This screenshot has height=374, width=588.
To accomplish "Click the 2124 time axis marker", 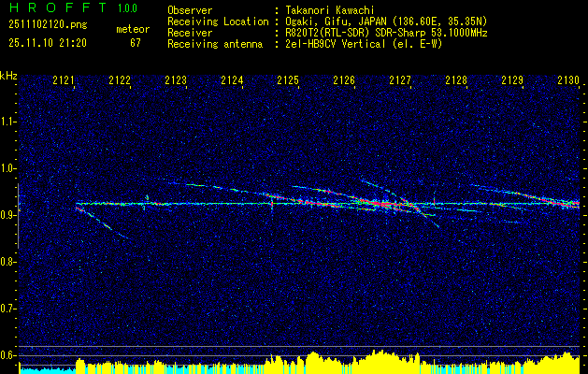I will [232, 79].
